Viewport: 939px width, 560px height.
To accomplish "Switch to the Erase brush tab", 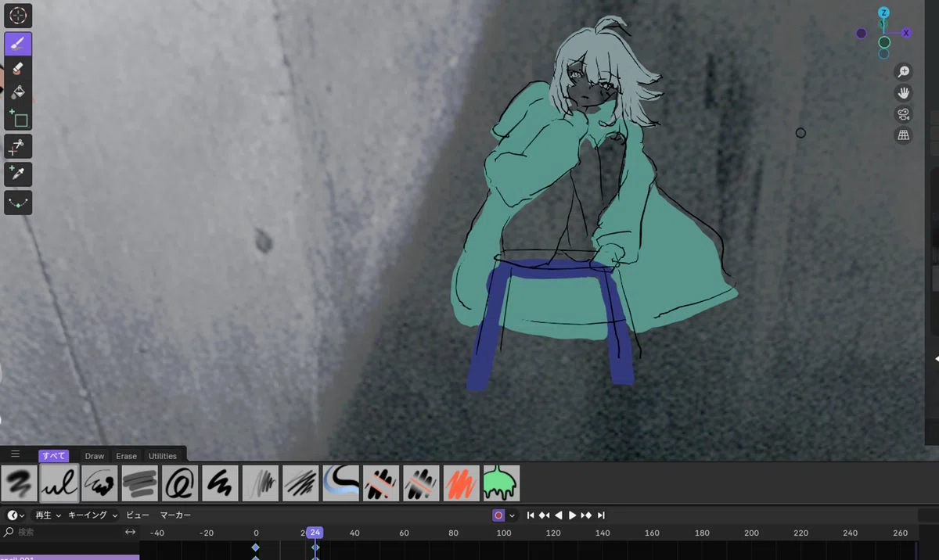I will coord(126,456).
